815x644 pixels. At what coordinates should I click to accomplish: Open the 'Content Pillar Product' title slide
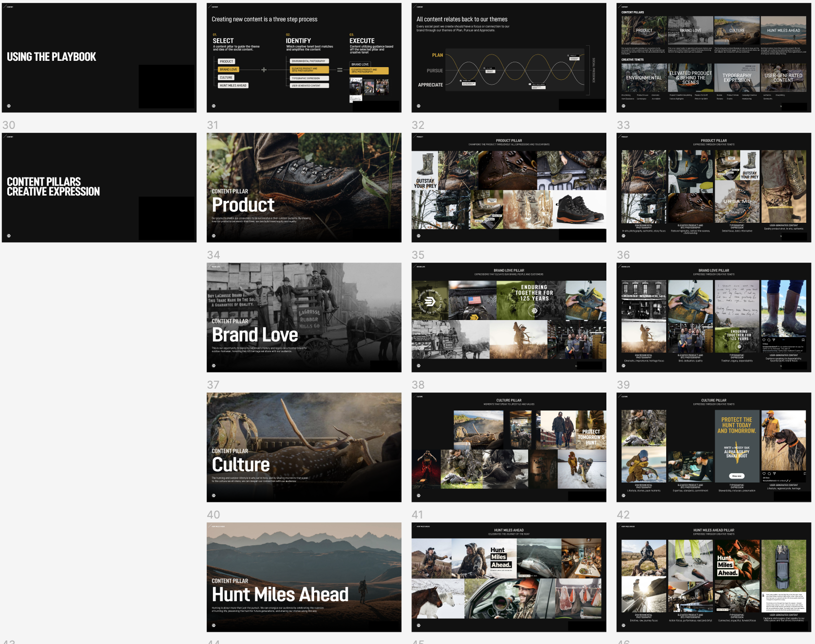(x=304, y=188)
